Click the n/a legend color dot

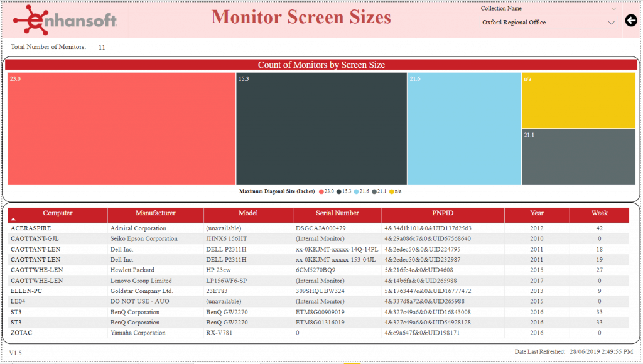coord(392,191)
